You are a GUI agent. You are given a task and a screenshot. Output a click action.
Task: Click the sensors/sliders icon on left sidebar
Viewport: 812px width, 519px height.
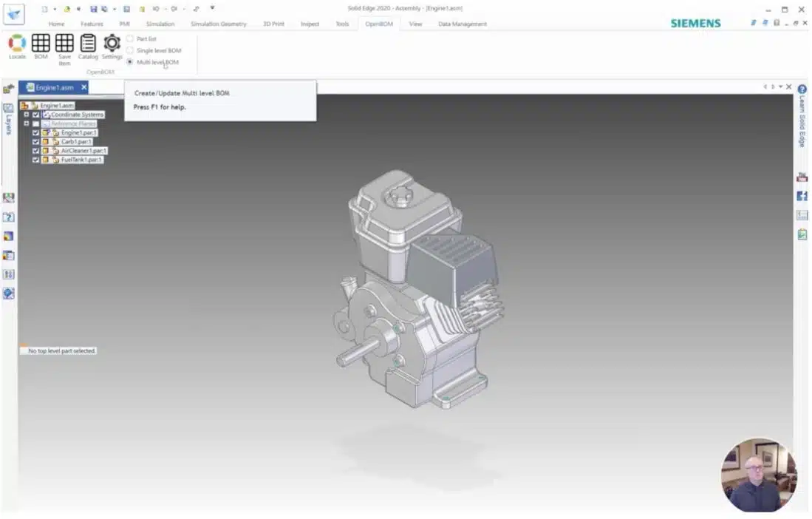click(x=8, y=274)
